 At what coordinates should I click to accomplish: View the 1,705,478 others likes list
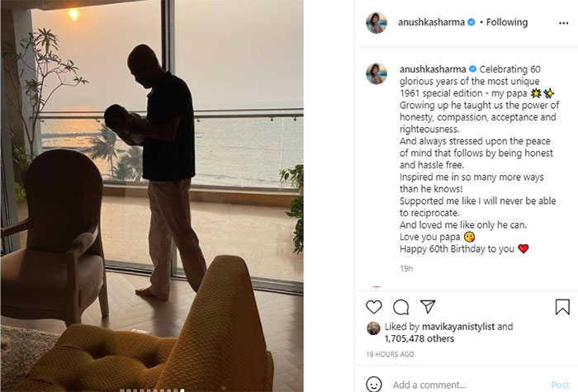tap(419, 338)
